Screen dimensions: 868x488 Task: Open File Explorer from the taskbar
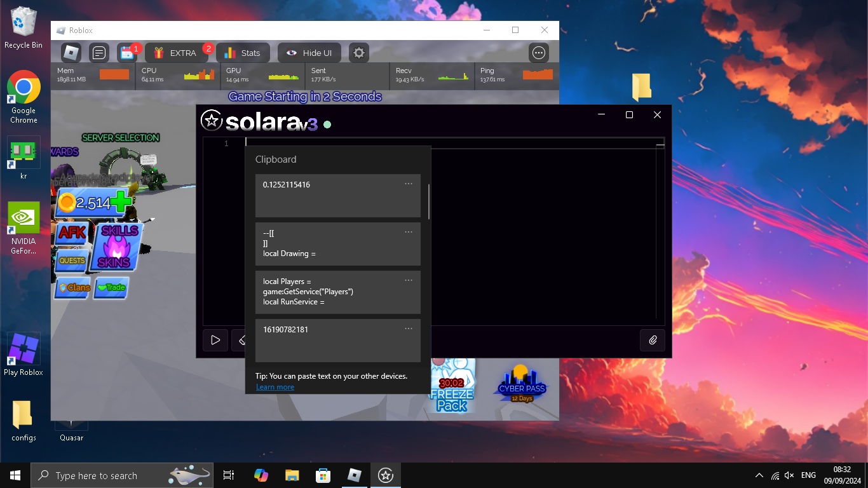pyautogui.click(x=292, y=475)
